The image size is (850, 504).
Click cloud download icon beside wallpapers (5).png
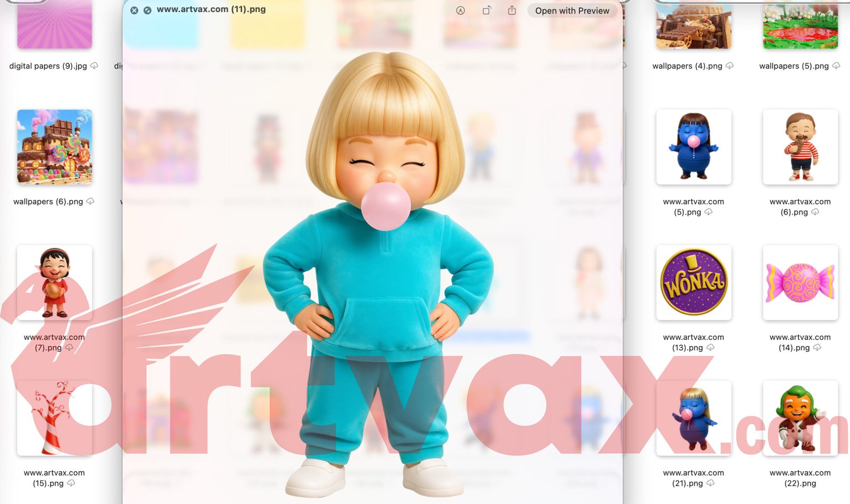pyautogui.click(x=836, y=66)
